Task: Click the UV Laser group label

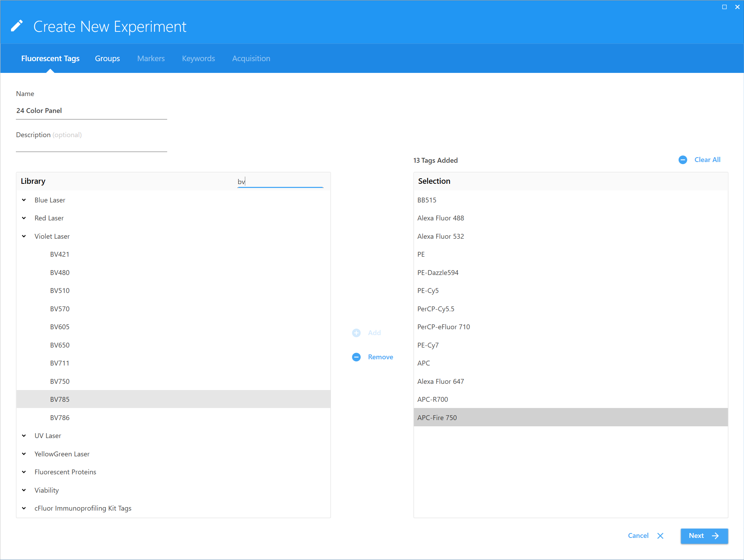Action: pos(48,436)
